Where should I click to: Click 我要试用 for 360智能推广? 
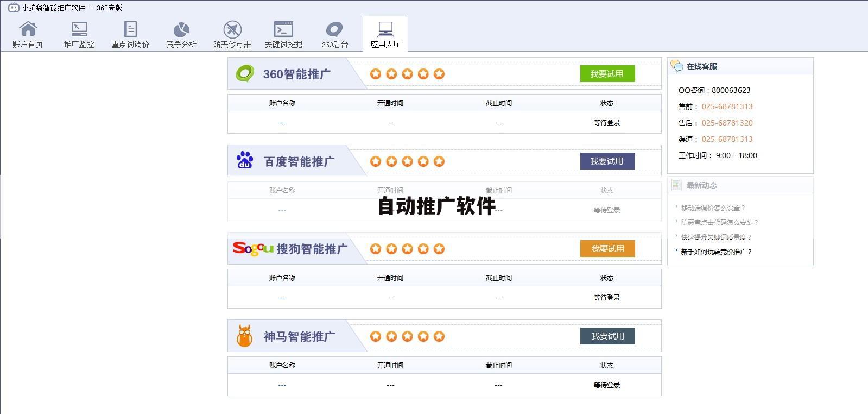(607, 74)
